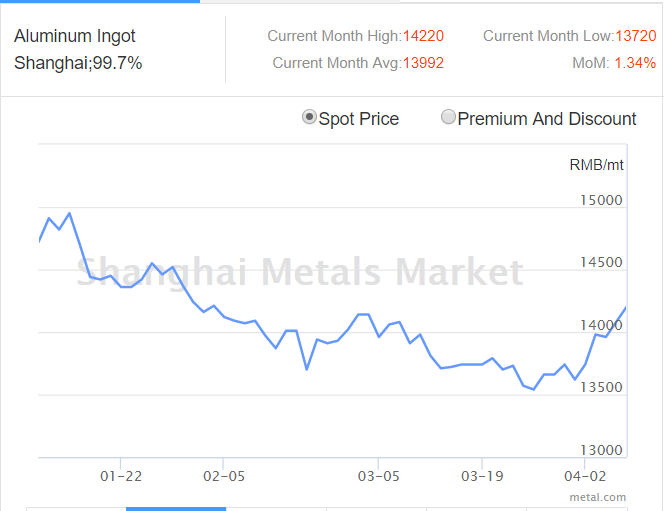Click the 03-19 date on the axis
Viewport: 665px width, 511px height.
482,476
